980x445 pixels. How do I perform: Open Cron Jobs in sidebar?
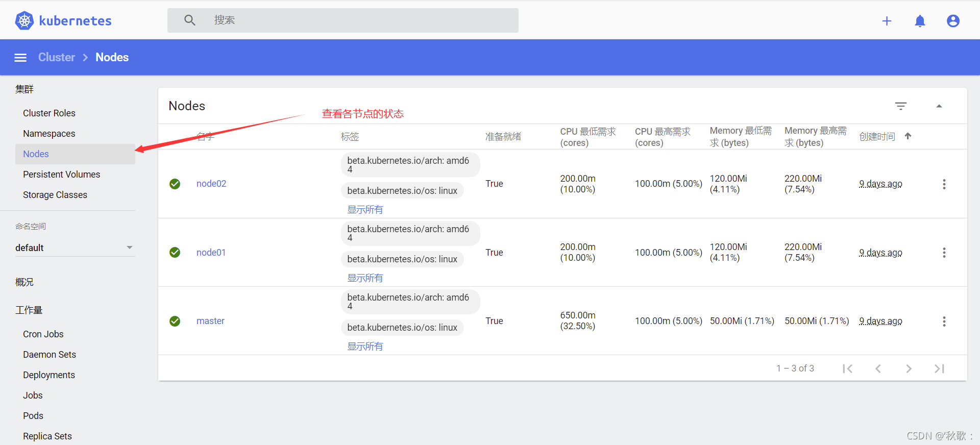43,334
